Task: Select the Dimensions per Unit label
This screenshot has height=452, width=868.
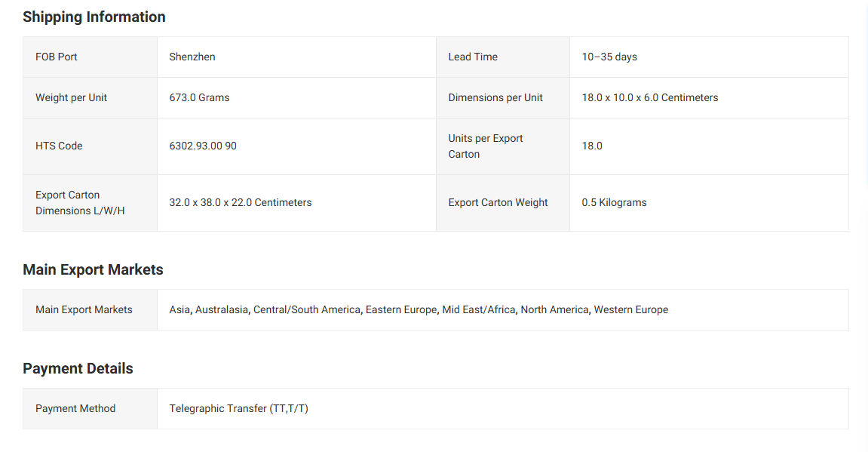Action: point(495,97)
